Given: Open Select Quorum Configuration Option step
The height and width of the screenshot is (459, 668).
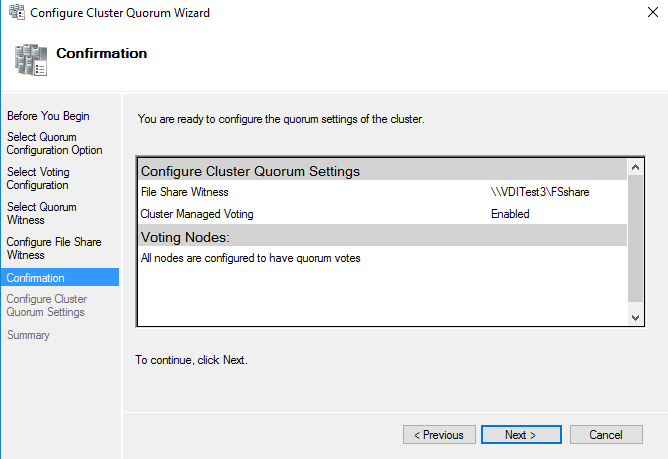Looking at the screenshot, I should click(x=54, y=144).
